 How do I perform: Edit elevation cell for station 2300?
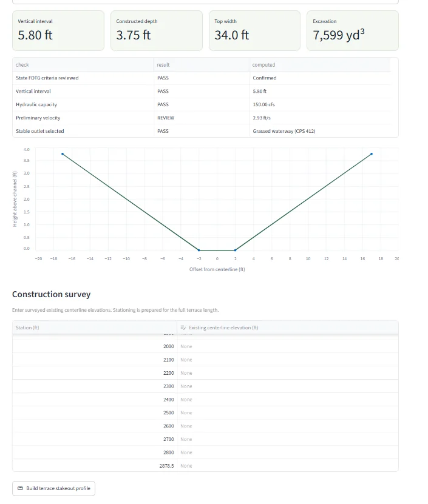[x=288, y=386]
